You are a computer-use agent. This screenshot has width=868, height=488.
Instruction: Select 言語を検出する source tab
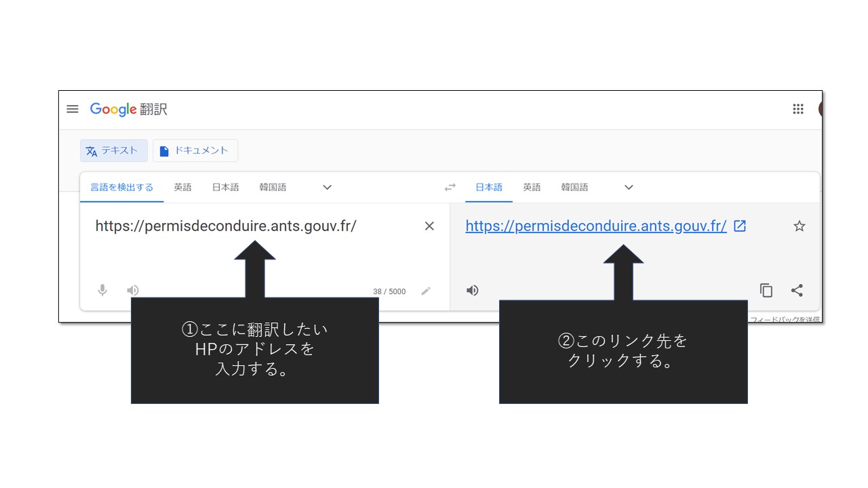122,188
